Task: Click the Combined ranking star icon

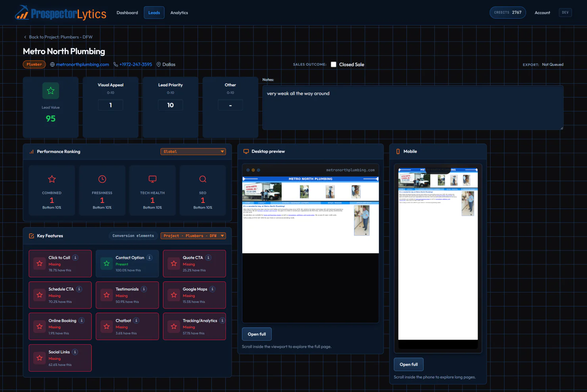Action: [52, 179]
